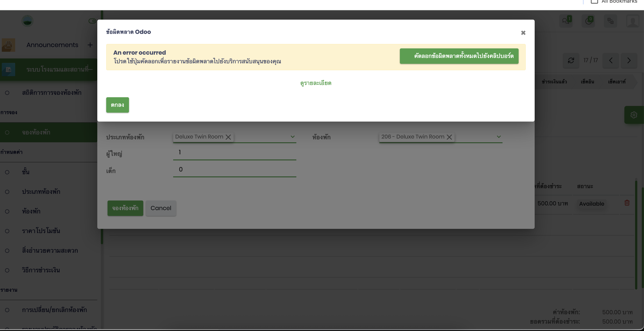
Task: Click the Announcements envelope icon
Action: pos(8,45)
